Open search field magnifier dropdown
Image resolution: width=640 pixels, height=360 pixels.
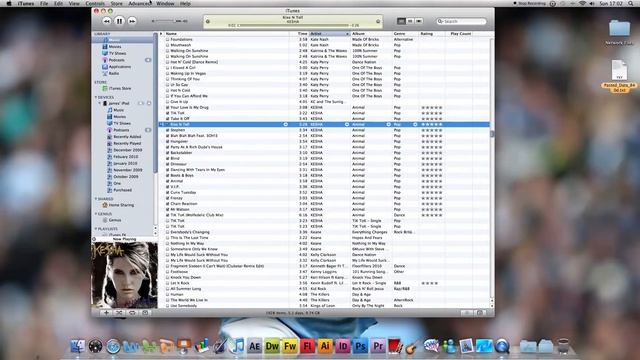tap(440, 21)
